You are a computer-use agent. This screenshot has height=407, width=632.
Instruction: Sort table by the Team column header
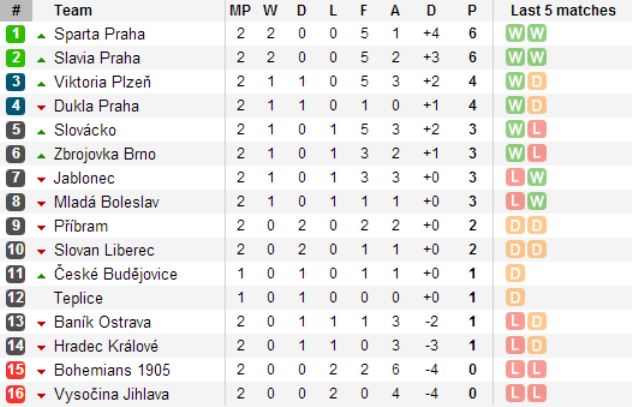click(x=75, y=10)
